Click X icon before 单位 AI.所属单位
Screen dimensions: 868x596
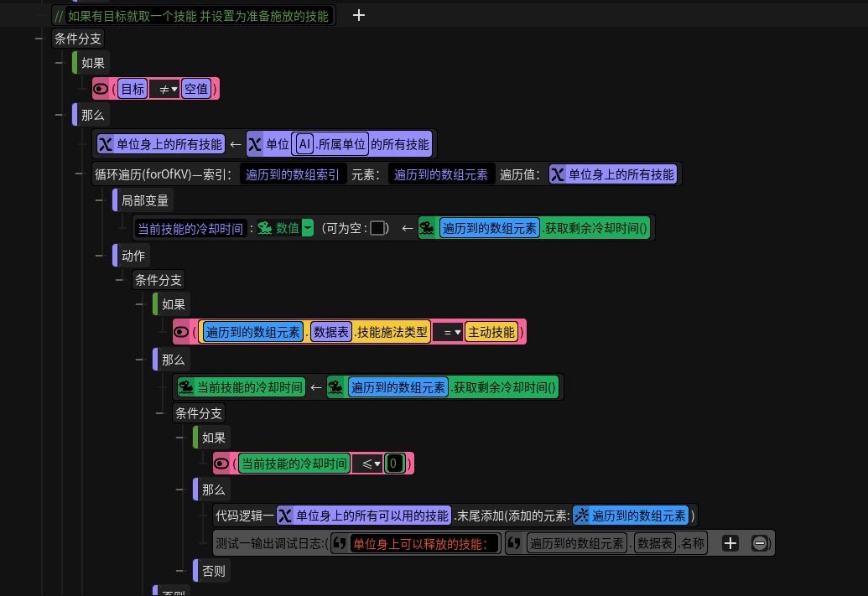pos(255,144)
